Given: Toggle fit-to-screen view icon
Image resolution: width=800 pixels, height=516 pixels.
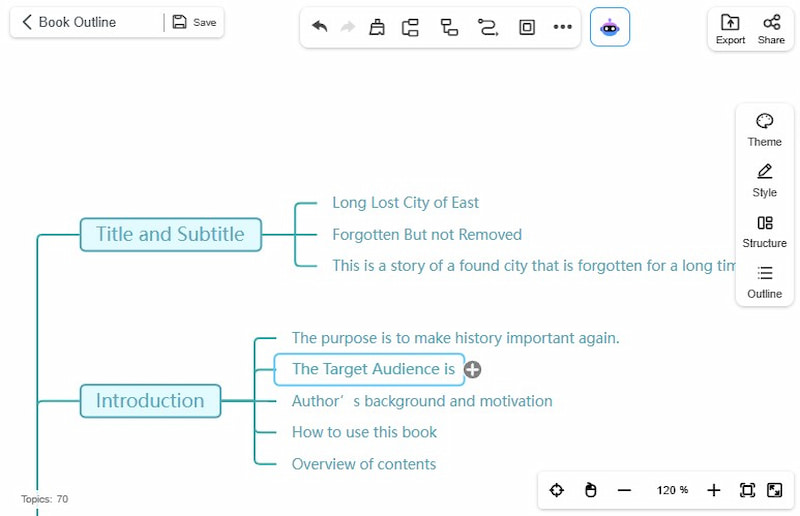Looking at the screenshot, I should (x=746, y=490).
